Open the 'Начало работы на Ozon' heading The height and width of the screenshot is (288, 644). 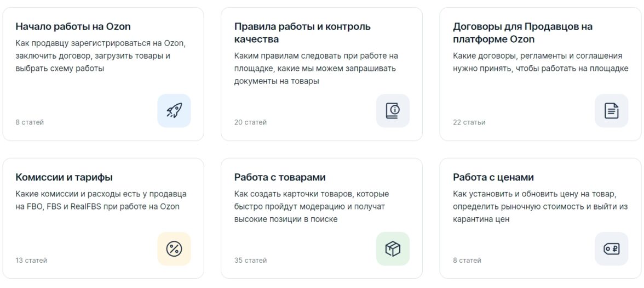(x=73, y=26)
